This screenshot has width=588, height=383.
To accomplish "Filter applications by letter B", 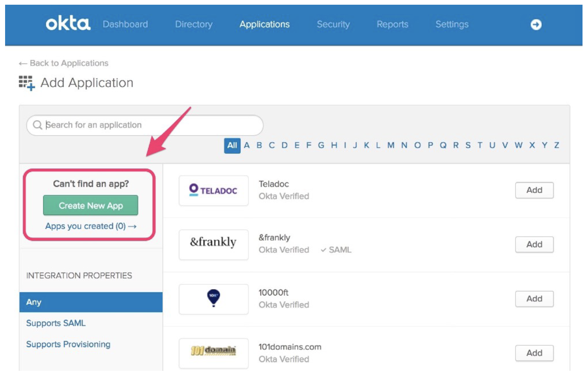I will [259, 146].
